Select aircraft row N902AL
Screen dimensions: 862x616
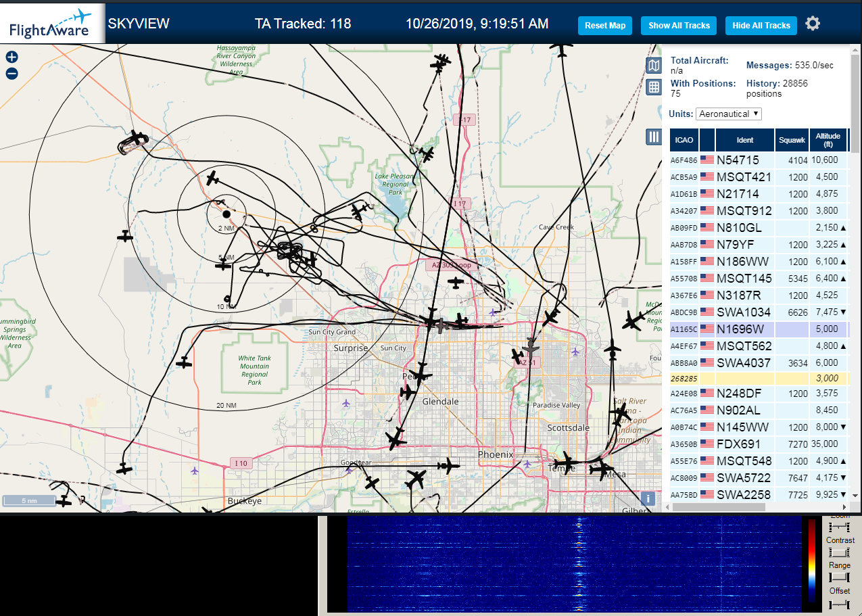click(x=759, y=410)
